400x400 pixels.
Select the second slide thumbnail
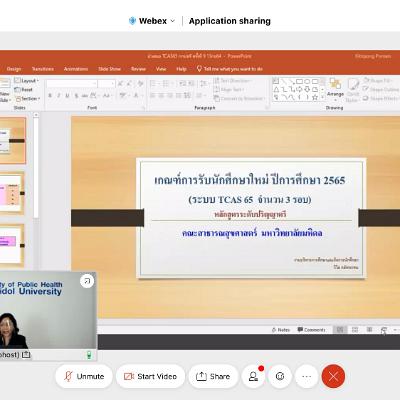(x=12, y=193)
